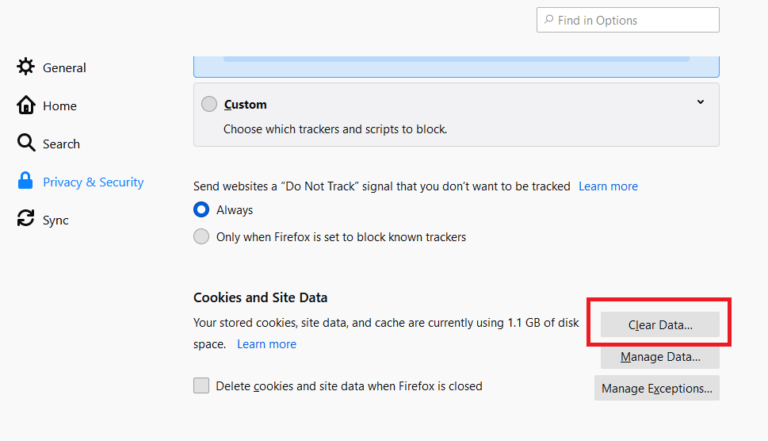Screen dimensions: 768x441
Task: Click the Privacy & Security lock icon
Action: tap(26, 182)
